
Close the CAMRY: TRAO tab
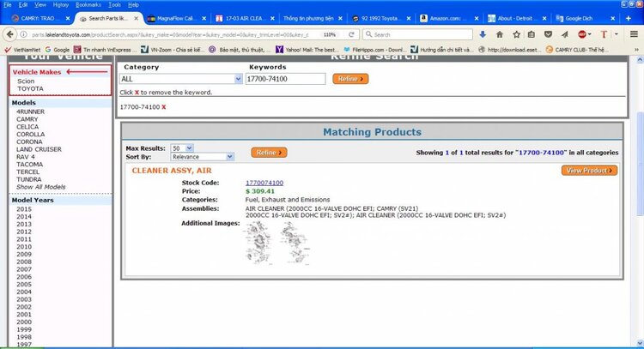(68, 19)
